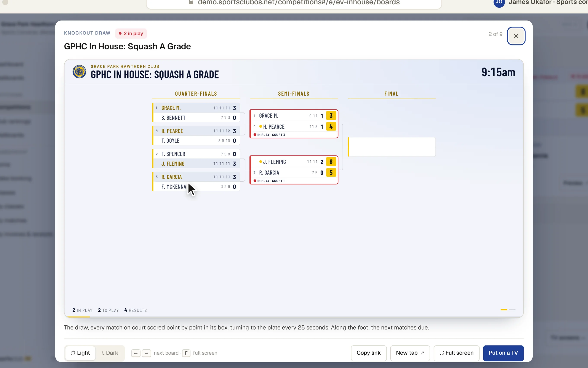Click R. Garcia row in the semi-finals

[294, 173]
